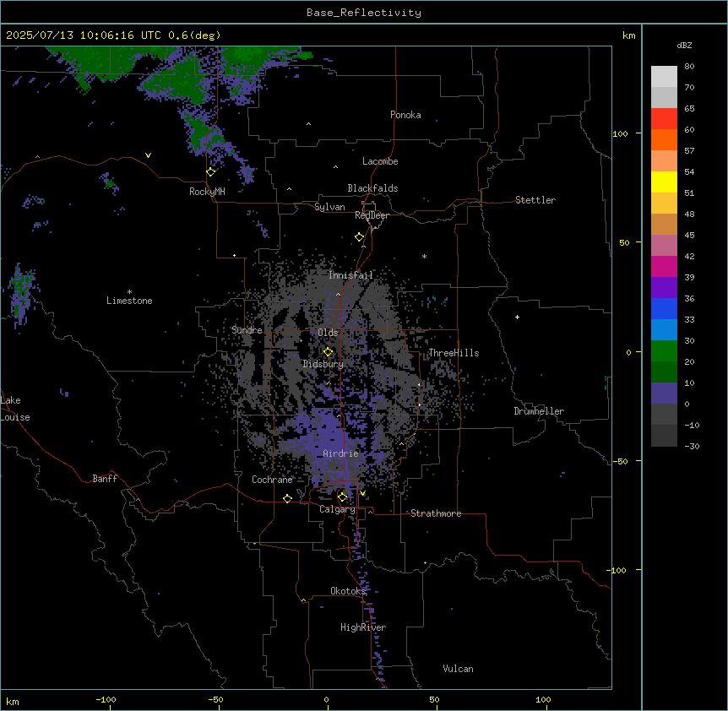The width and height of the screenshot is (728, 711).
Task: Click the Ponoka city label
Action: click(405, 115)
